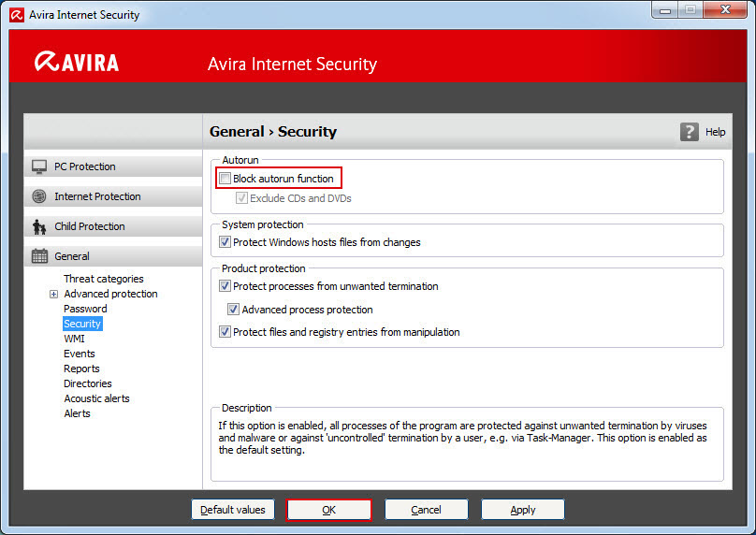Click the Internet Protection globe icon
The height and width of the screenshot is (535, 756).
click(39, 196)
